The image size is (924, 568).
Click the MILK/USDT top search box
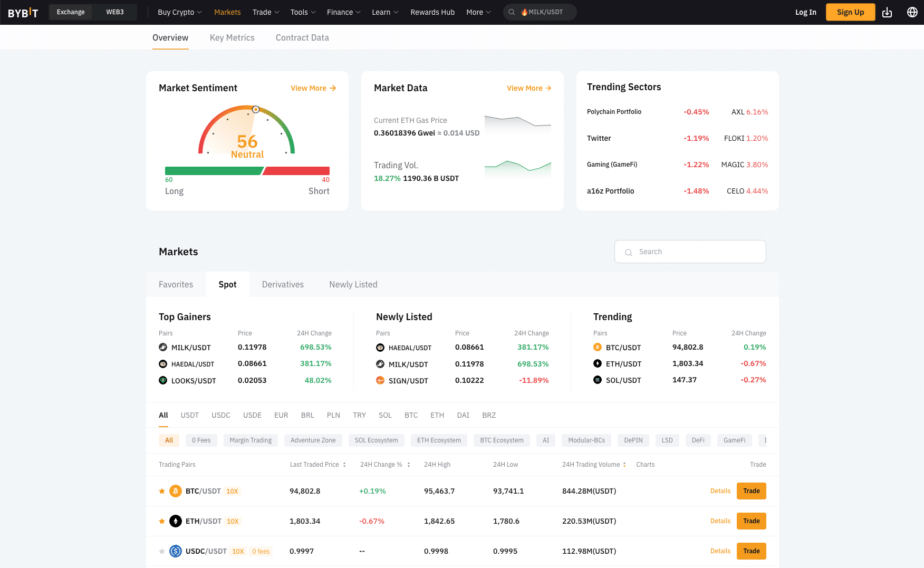pos(540,12)
